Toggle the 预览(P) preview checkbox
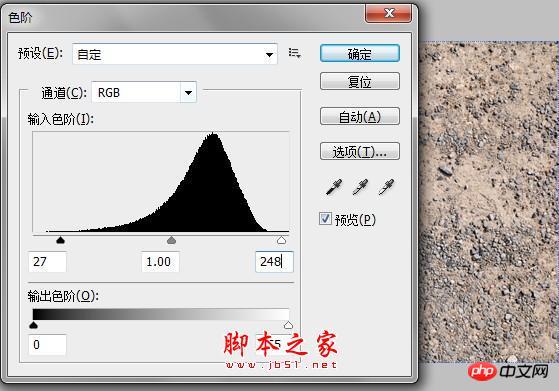Screen dimensions: 559x391 (x=325, y=218)
